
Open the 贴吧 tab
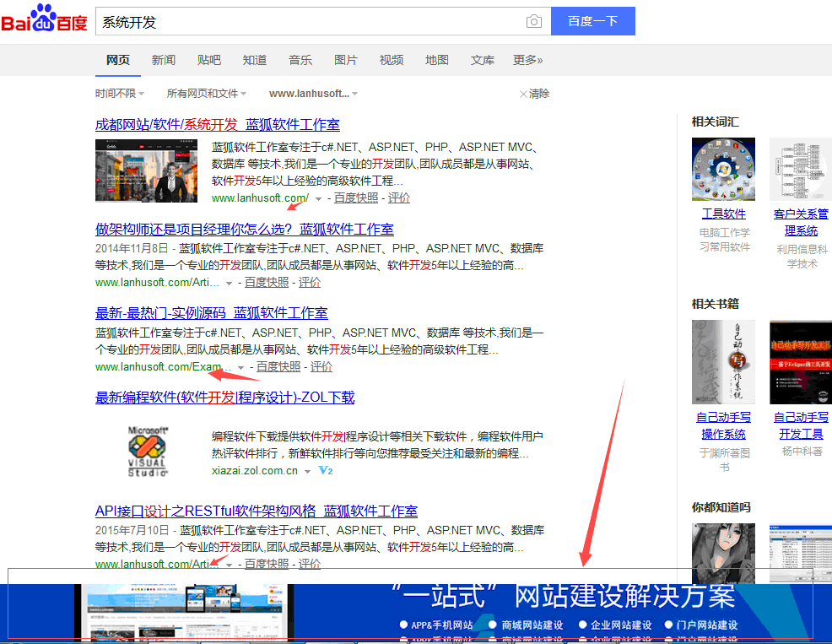click(209, 60)
